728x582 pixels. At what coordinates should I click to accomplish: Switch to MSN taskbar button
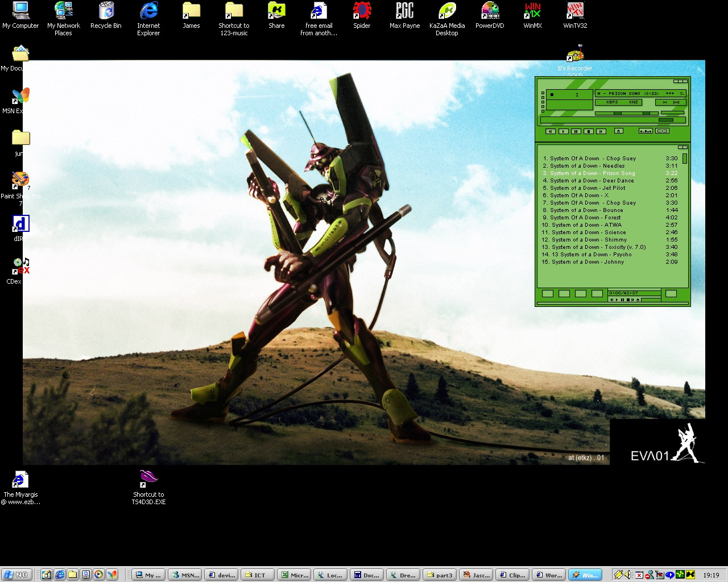click(x=186, y=575)
